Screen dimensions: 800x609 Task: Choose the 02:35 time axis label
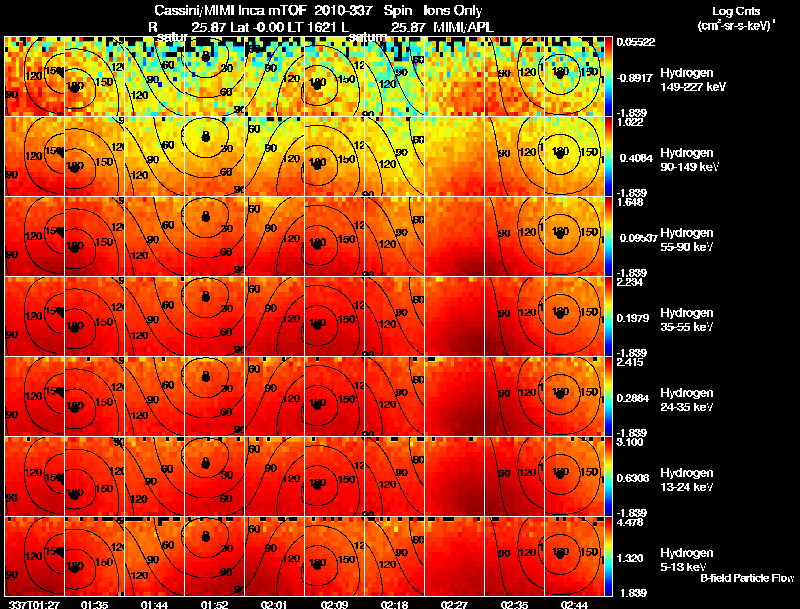pyautogui.click(x=514, y=604)
